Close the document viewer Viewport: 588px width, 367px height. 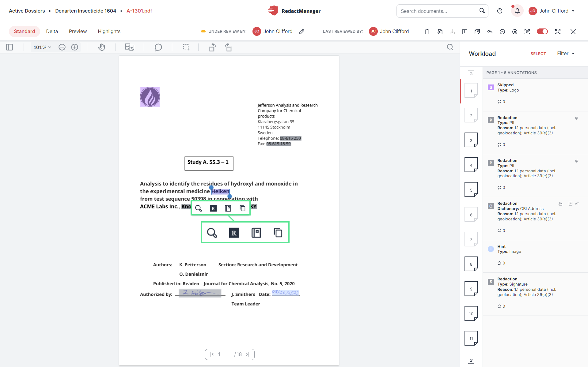click(573, 32)
